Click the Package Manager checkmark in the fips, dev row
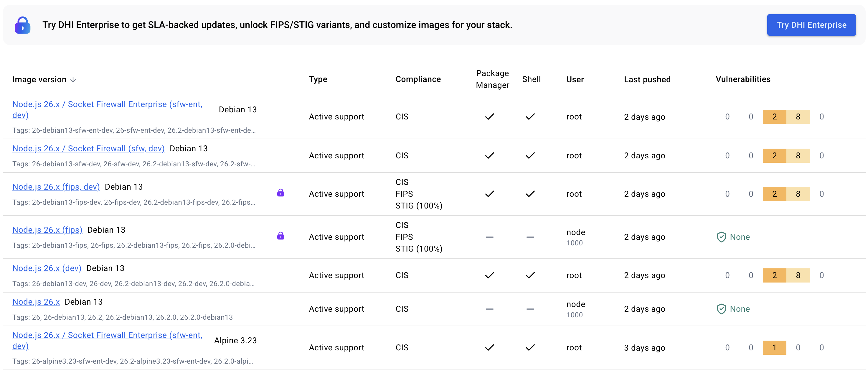Image resolution: width=868 pixels, height=371 pixels. coord(490,194)
